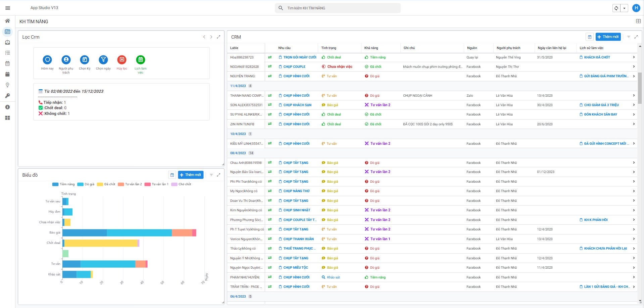Viewport: 644px width, 308px height.
Task: Click the Chọn ngày funnel icon
Action: pos(103,60)
